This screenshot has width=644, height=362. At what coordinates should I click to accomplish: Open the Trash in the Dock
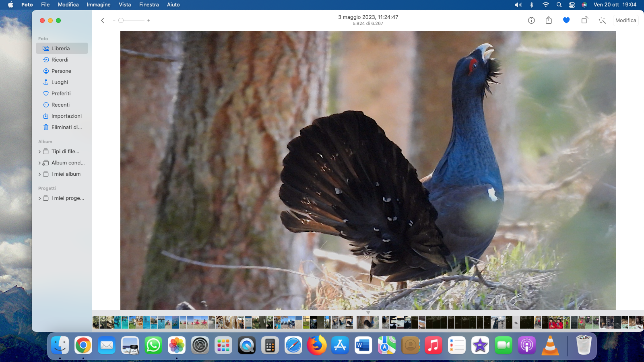click(x=584, y=345)
